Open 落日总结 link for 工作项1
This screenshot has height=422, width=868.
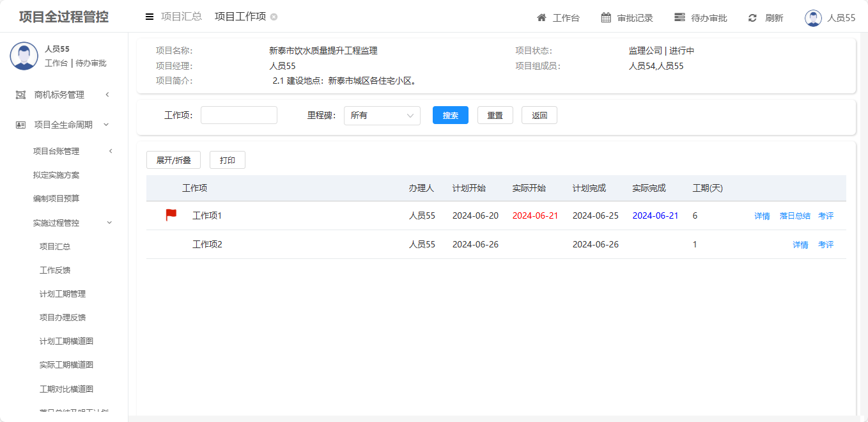(x=794, y=216)
